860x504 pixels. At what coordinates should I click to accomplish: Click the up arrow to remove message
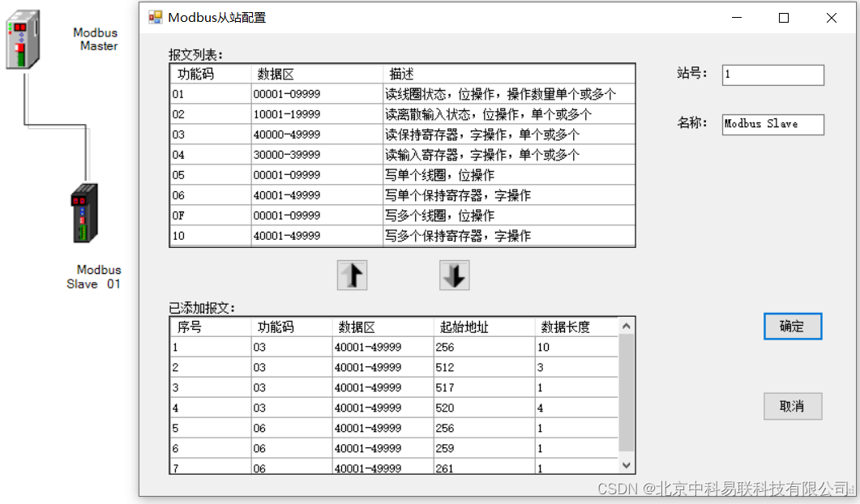(352, 275)
